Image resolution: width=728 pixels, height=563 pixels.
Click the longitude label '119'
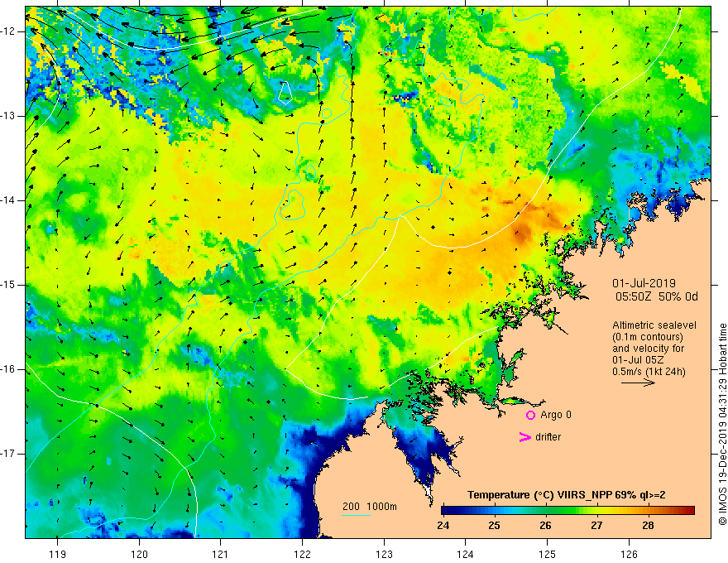[57, 554]
